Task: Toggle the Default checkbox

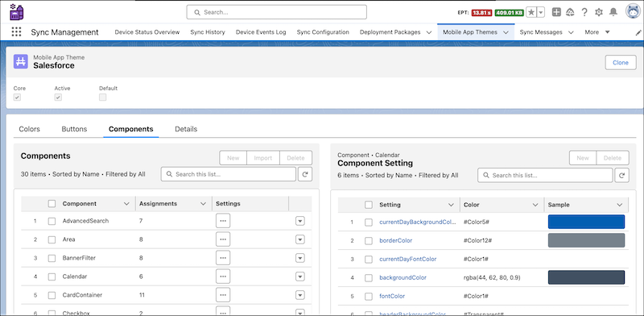Action: [103, 98]
